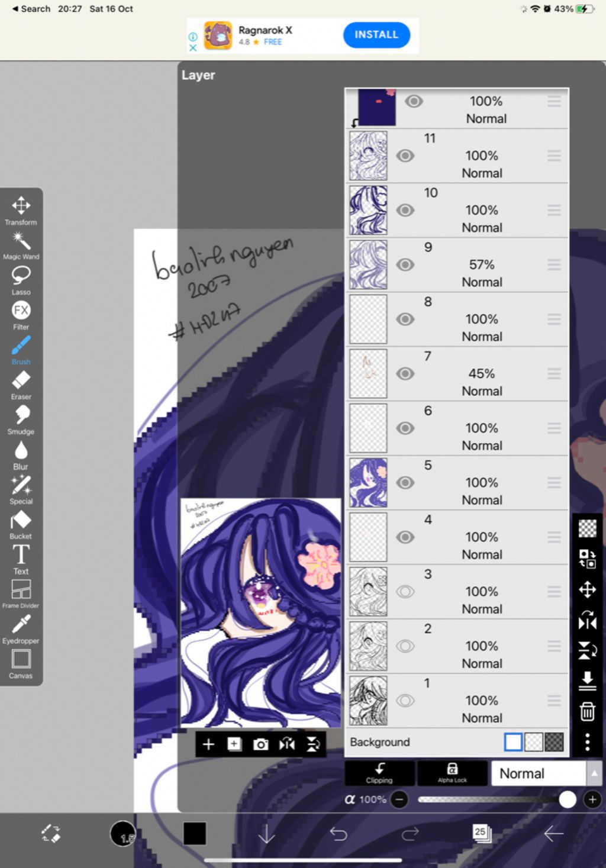Select the light transparent background swatch
This screenshot has width=606, height=868.
(x=534, y=742)
